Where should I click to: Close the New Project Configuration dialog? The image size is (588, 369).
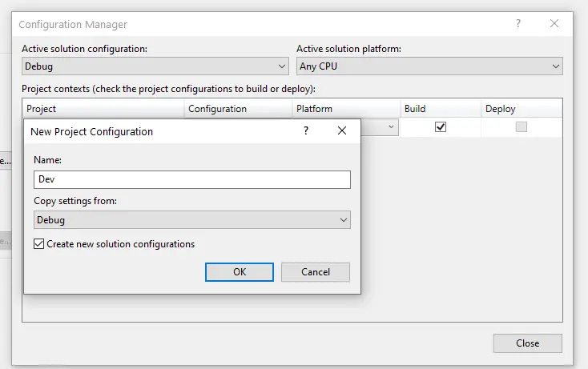pos(342,130)
